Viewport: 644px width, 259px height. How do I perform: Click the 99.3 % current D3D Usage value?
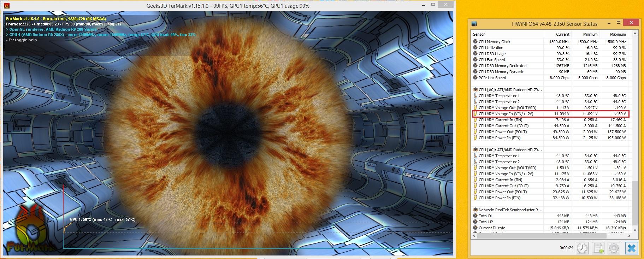click(x=563, y=54)
